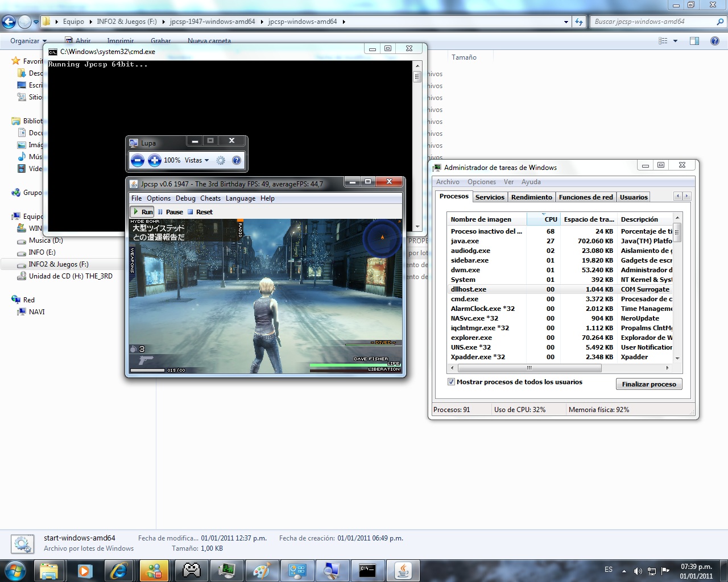
Task: Open the Jpcsp Help menu
Action: (267, 198)
